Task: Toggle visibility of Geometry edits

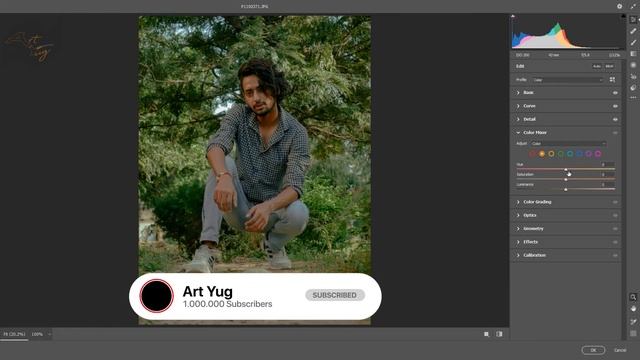Action: pos(615,229)
